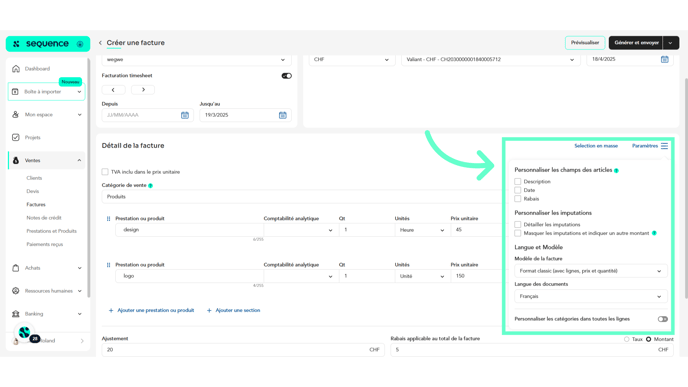This screenshot has height=387, width=688.
Task: Click Achats shopping bag icon
Action: click(16, 268)
